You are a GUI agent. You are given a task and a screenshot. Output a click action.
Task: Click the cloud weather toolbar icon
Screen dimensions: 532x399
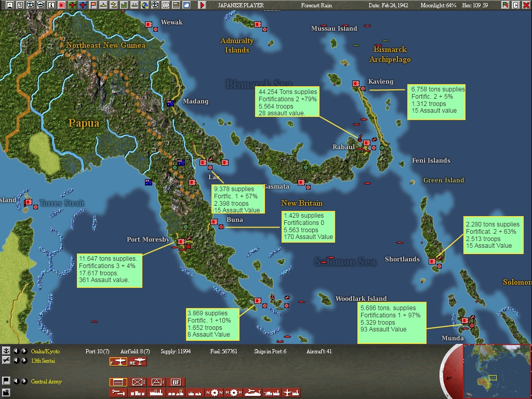tap(187, 5)
